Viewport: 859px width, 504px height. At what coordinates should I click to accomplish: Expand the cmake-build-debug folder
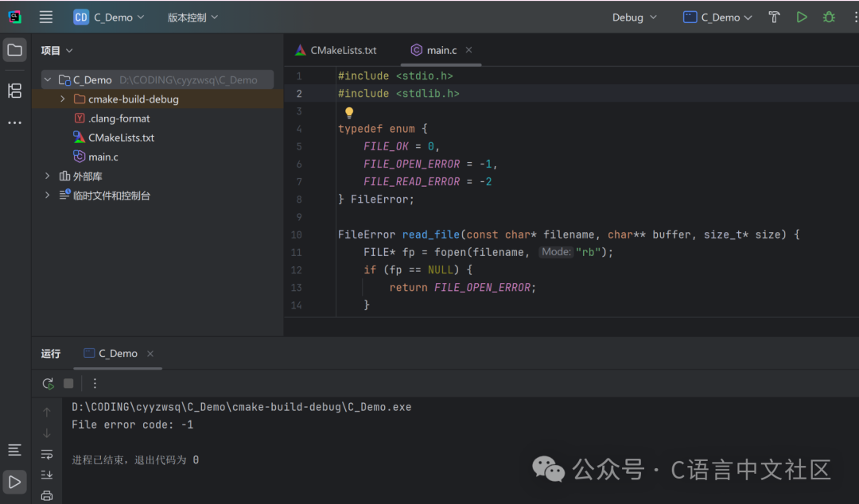[x=63, y=99]
